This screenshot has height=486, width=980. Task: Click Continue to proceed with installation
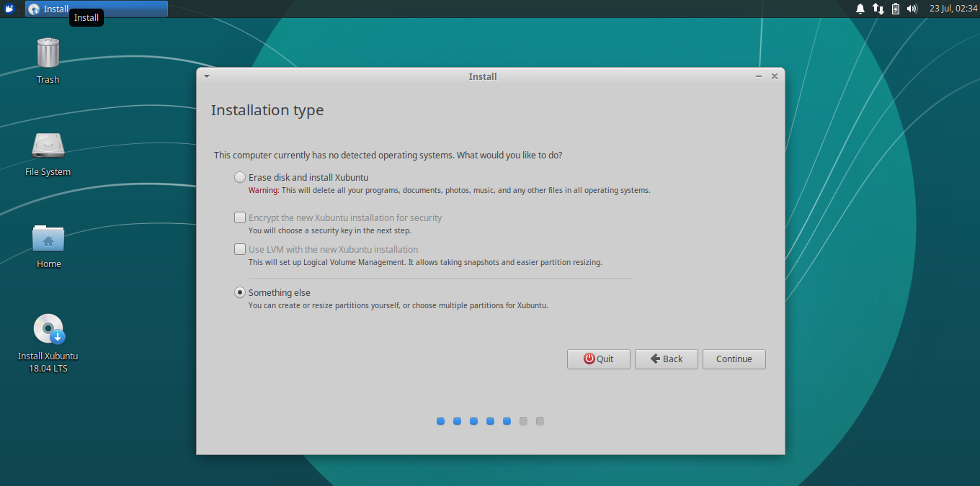coord(734,359)
